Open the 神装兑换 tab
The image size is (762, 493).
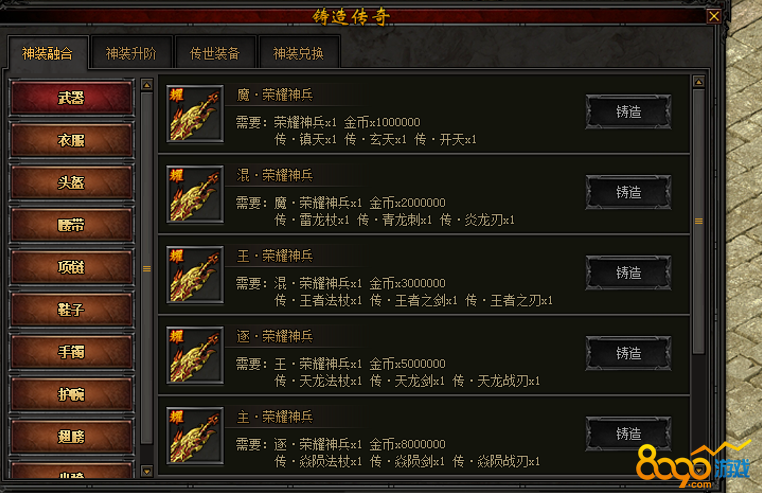pos(298,53)
